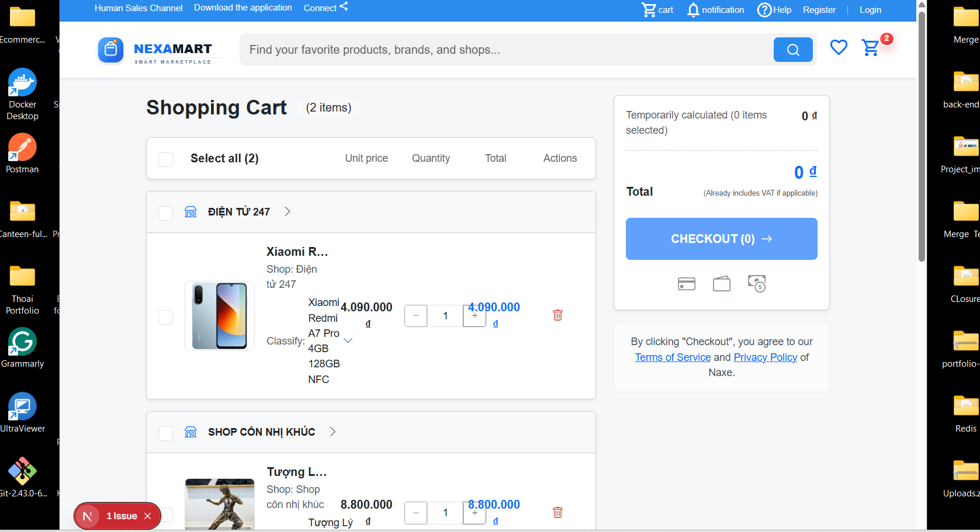Screen dimensions: 980x532
Task: Open notification bell in top bar
Action: point(693,10)
